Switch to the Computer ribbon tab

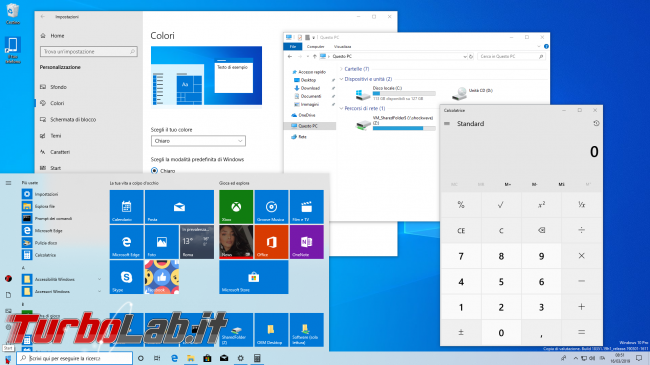(x=315, y=46)
